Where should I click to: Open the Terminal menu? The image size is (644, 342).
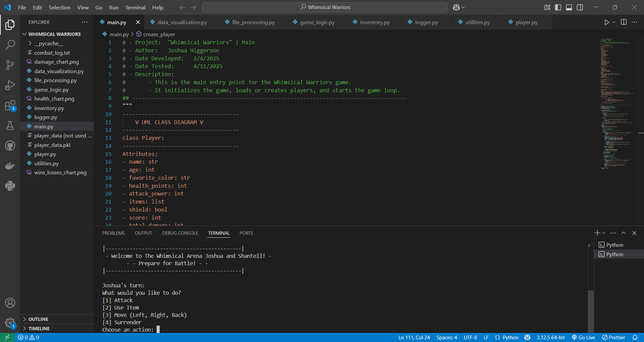(135, 7)
